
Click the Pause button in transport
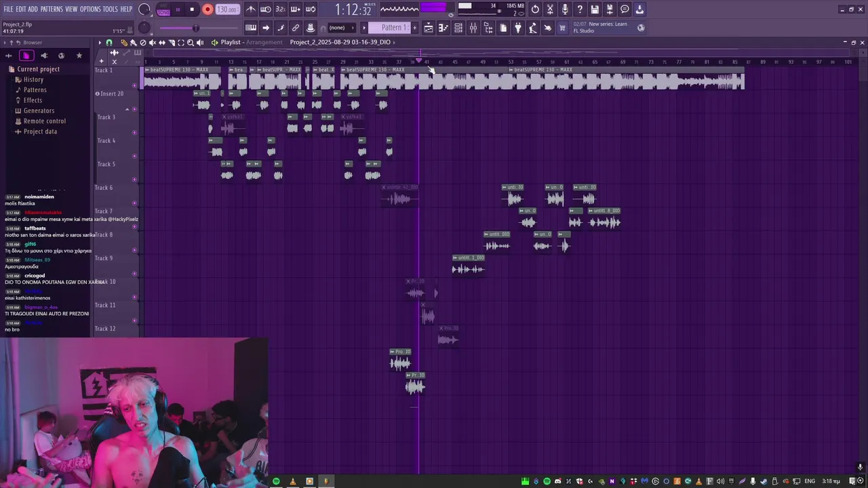pyautogui.click(x=178, y=9)
